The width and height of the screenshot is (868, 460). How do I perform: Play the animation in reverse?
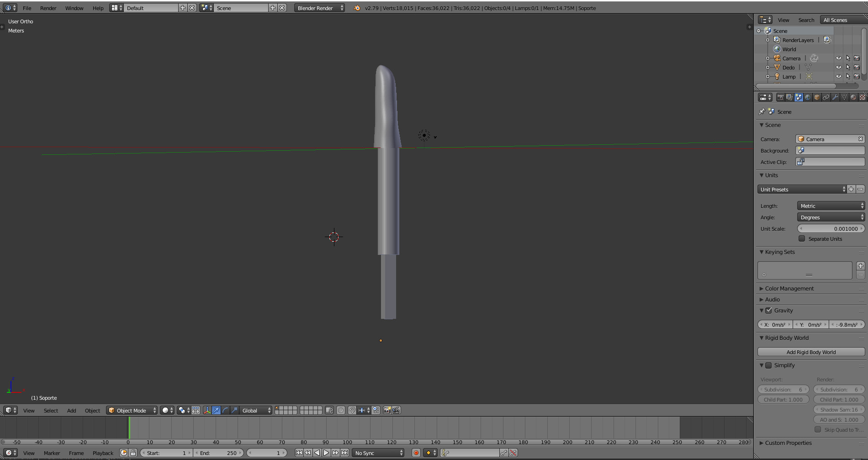pyautogui.click(x=317, y=453)
